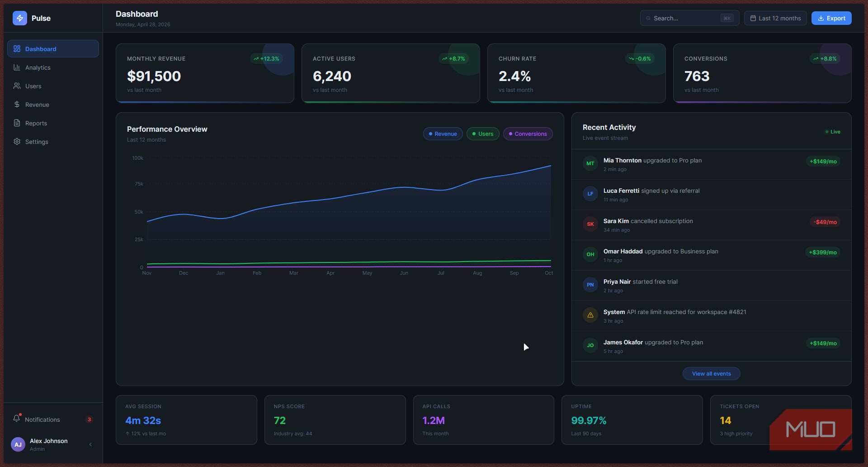Screen dimensions: 868x467
Task: Click the Live stream indicator
Action: click(832, 132)
